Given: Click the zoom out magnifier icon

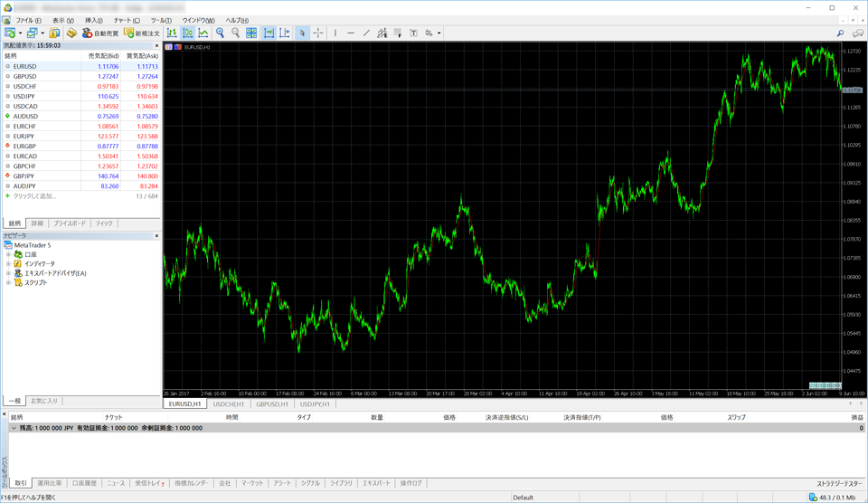Looking at the screenshot, I should click(236, 33).
